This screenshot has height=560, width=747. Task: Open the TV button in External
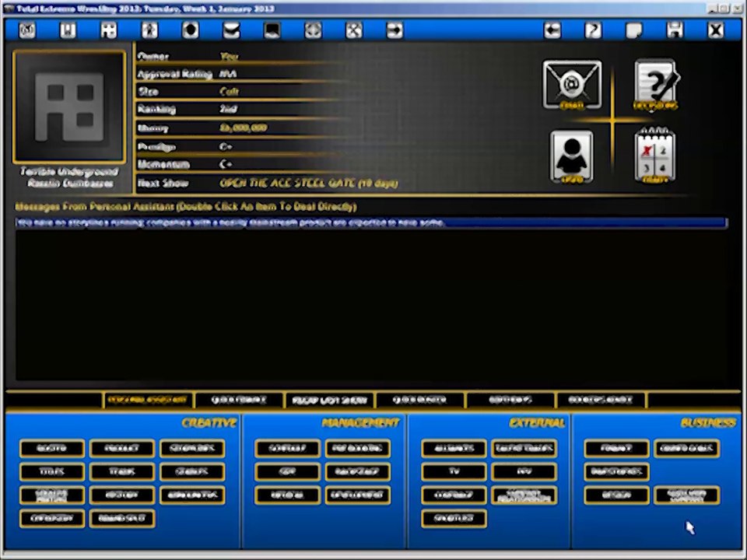tap(454, 471)
